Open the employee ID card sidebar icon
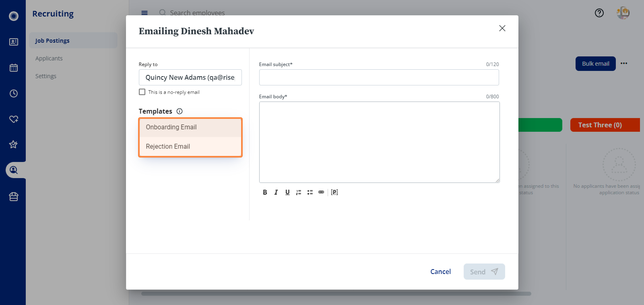This screenshot has height=305, width=644. click(13, 42)
